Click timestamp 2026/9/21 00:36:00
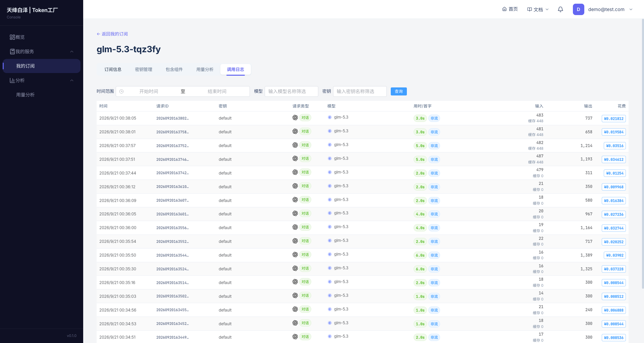This screenshot has width=644, height=343. coord(118,228)
